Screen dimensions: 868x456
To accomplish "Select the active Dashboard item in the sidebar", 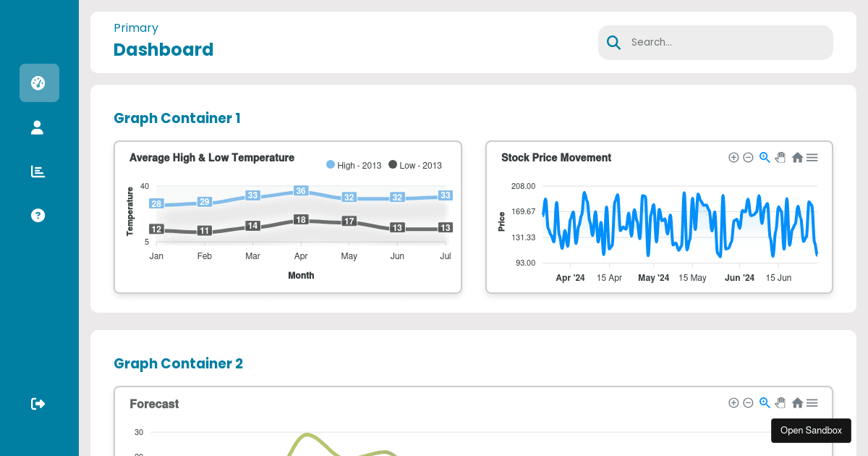I will (39, 83).
